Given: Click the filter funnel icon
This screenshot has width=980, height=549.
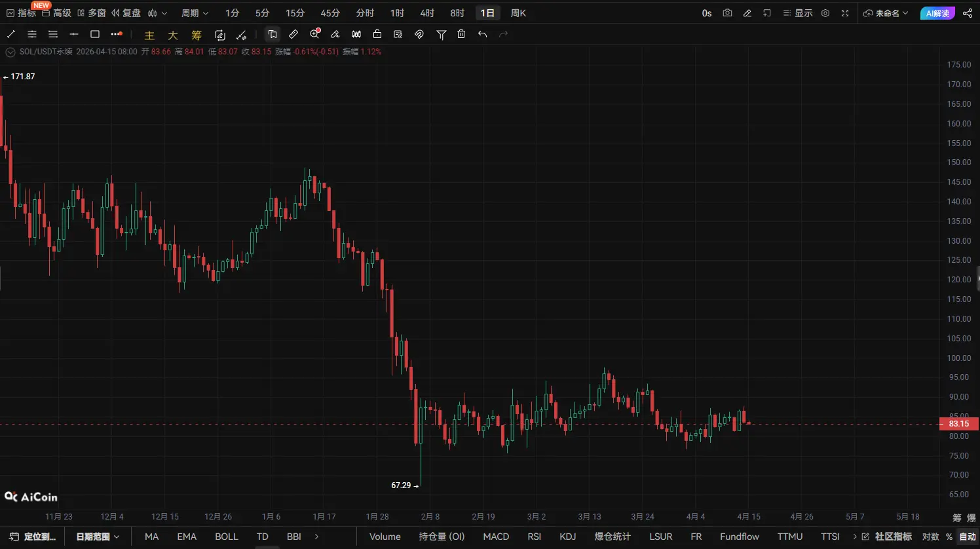Looking at the screenshot, I should click(442, 34).
